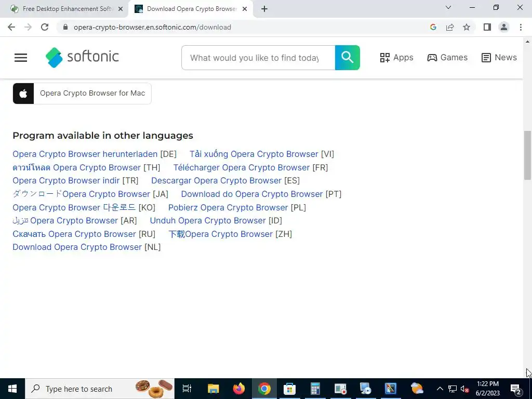Click the browser forward arrow
Screen dimensions: 532x399
28,27
